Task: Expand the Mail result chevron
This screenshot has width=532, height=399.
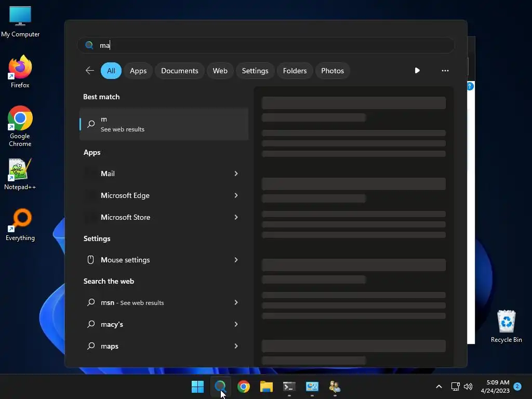Action: click(x=236, y=174)
